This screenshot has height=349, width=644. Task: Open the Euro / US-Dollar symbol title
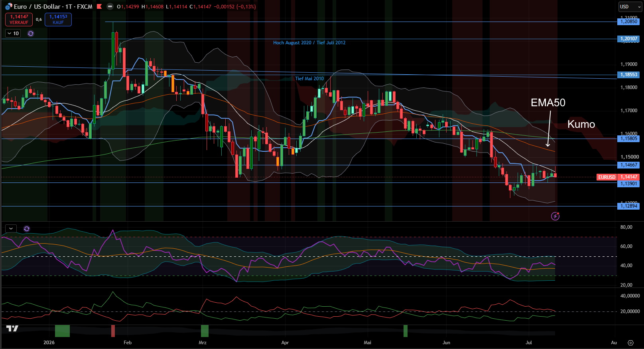[53, 7]
